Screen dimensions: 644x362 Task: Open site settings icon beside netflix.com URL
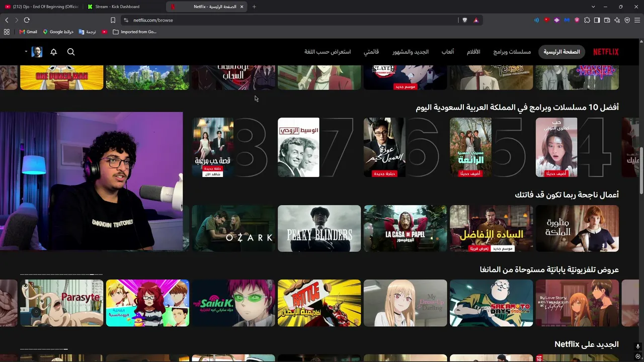[126, 20]
